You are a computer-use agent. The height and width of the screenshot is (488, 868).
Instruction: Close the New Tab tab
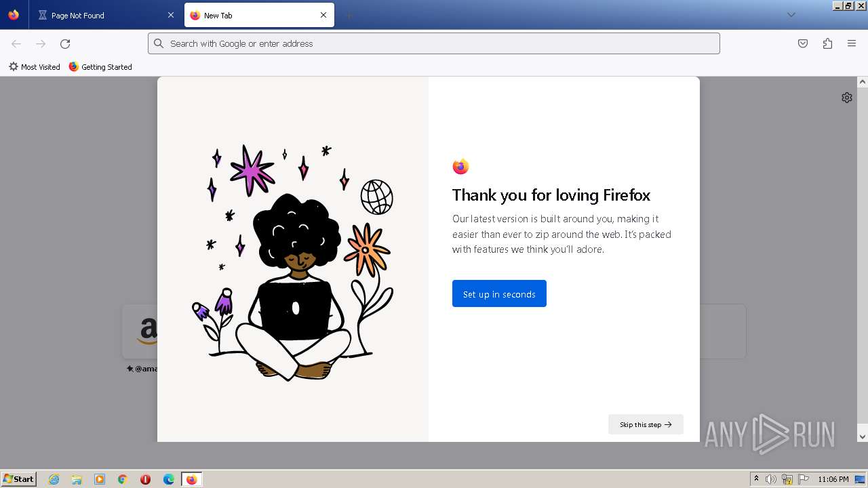pos(323,15)
